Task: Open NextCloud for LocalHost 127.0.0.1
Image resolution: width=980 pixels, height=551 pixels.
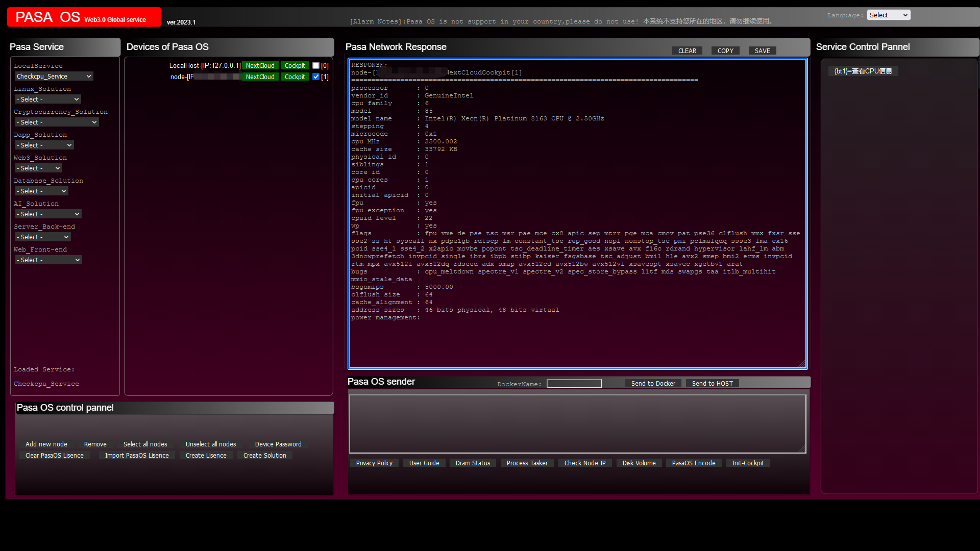Action: pyautogui.click(x=260, y=65)
